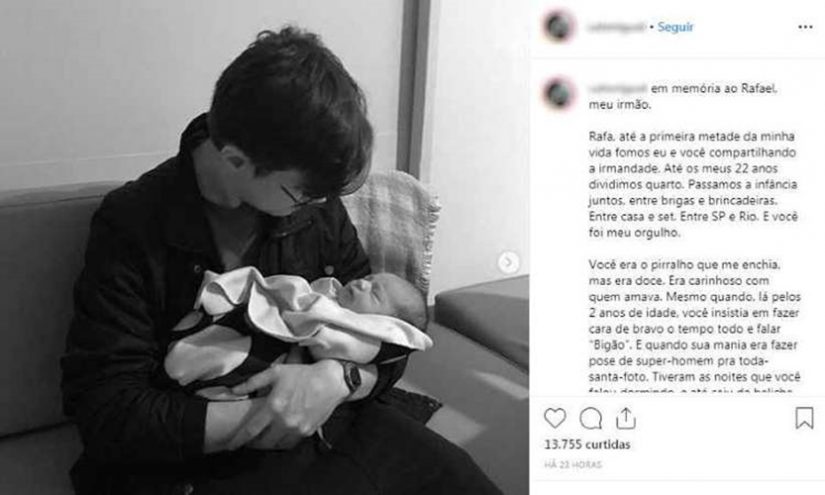The width and height of the screenshot is (825, 495).
Task: Save the post with the bookmark icon
Action: tap(804, 418)
